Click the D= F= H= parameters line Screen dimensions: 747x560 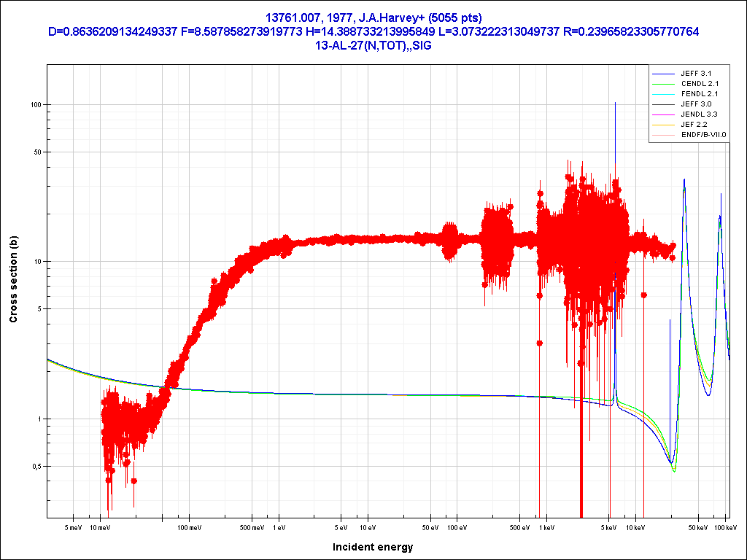coord(373,31)
